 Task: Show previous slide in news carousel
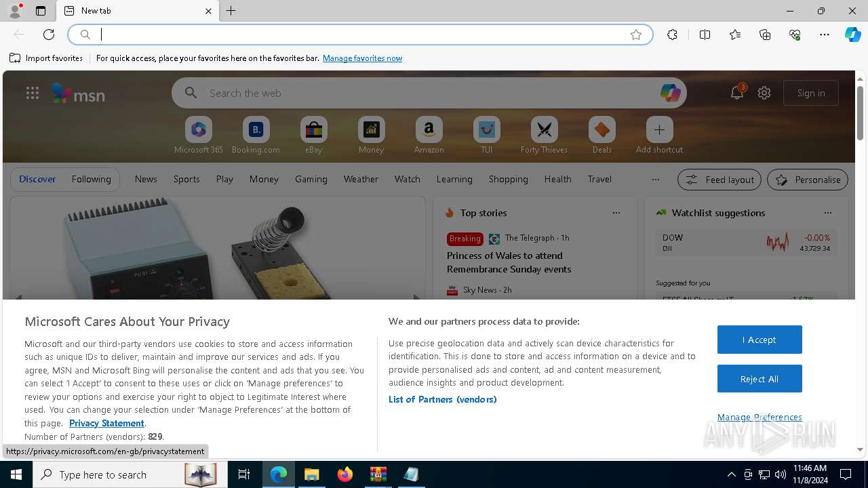[x=18, y=297]
